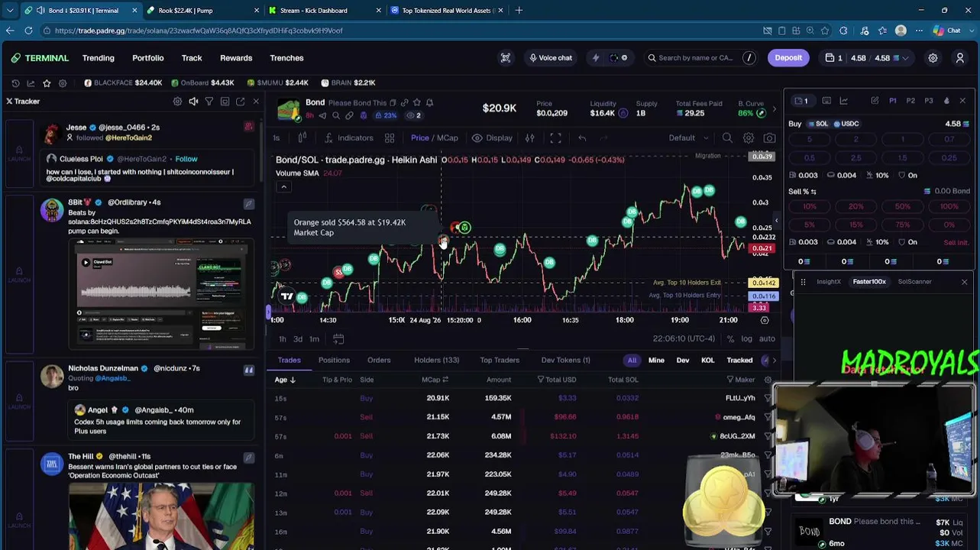
Task: Open the Top Traders tab
Action: (x=500, y=361)
